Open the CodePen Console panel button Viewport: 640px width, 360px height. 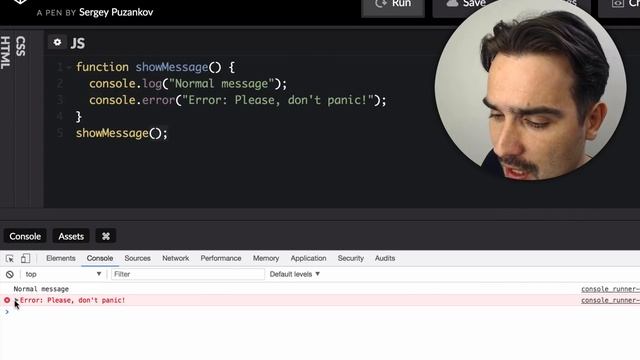[25, 236]
